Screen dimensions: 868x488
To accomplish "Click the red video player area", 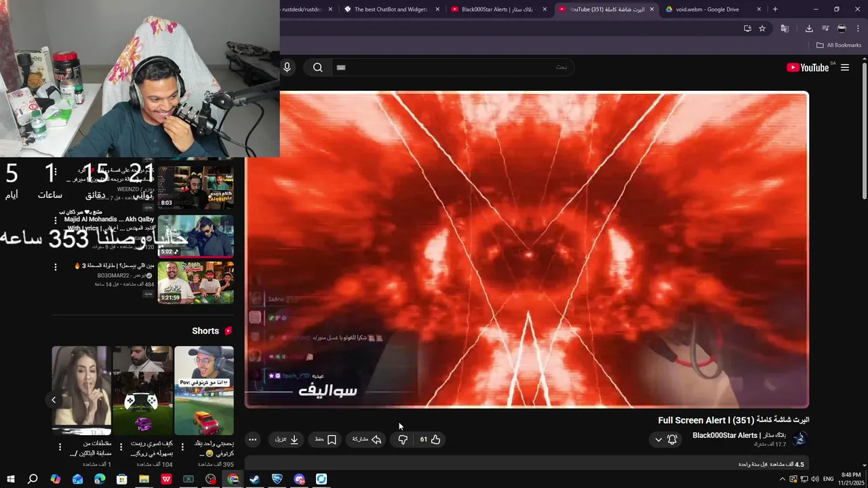I will [x=527, y=249].
